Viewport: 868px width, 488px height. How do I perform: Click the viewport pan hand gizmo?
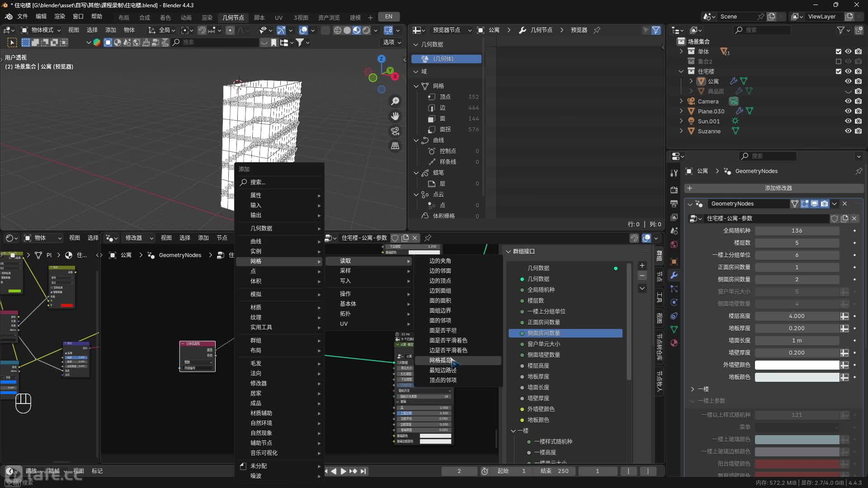tap(395, 116)
